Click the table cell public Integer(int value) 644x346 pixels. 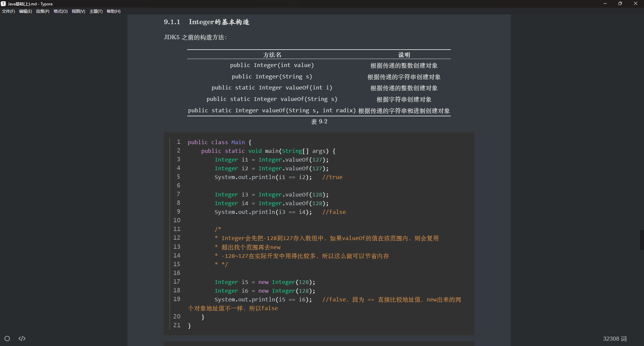point(272,65)
